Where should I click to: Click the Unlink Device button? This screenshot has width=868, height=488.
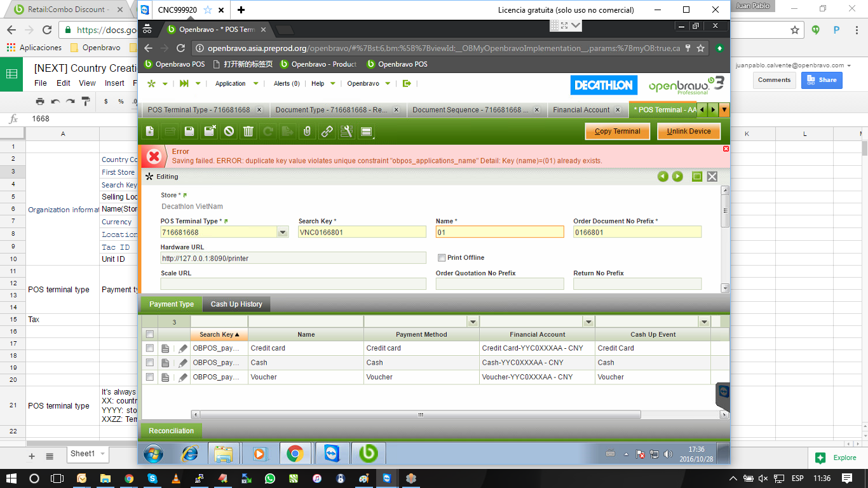pyautogui.click(x=689, y=132)
